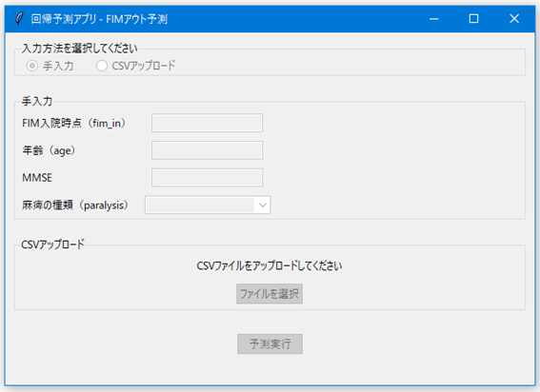Expand the paralysis dropdown arrow
The height and width of the screenshot is (392, 540).
pyautogui.click(x=263, y=206)
